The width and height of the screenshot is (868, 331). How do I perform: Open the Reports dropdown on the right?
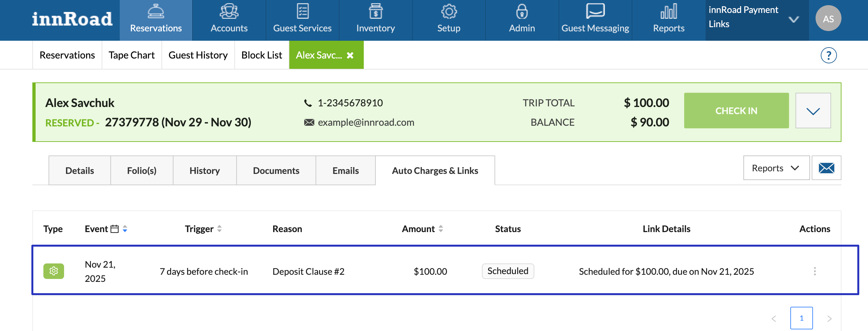(x=776, y=168)
